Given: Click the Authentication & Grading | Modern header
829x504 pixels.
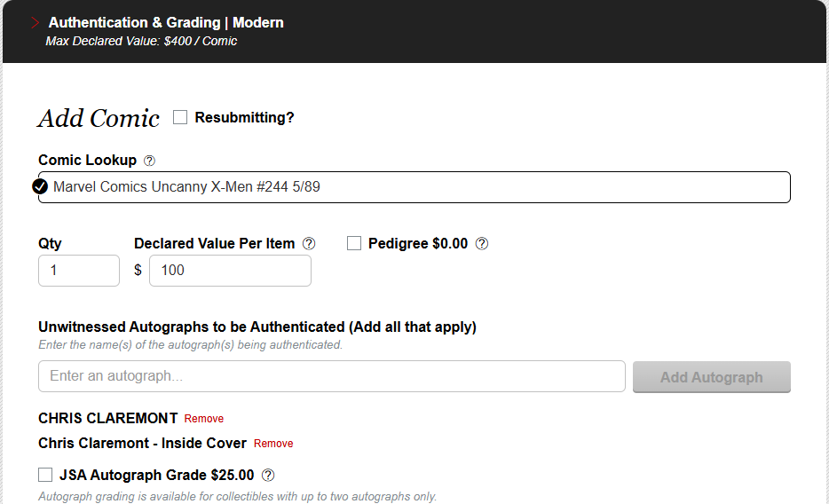Looking at the screenshot, I should pos(166,23).
